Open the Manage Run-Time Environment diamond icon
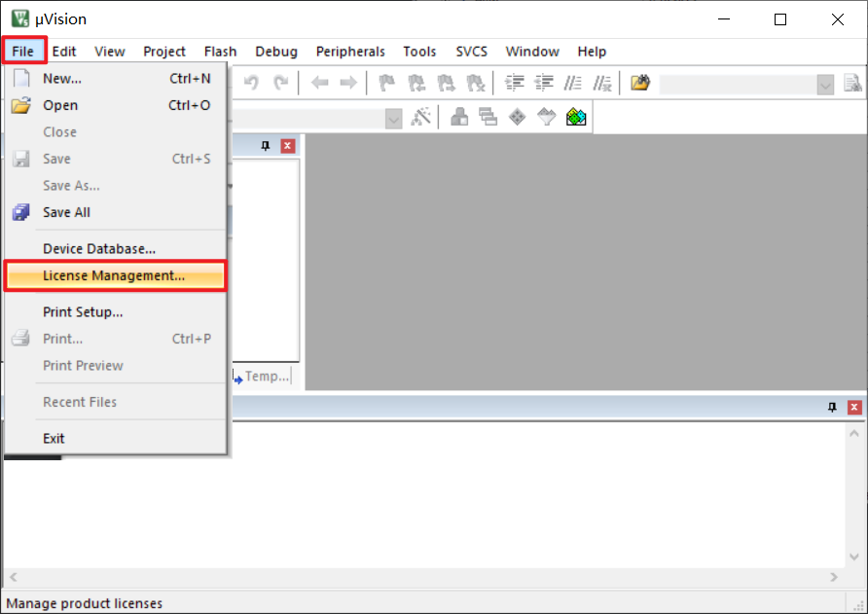868x614 pixels. [x=517, y=117]
